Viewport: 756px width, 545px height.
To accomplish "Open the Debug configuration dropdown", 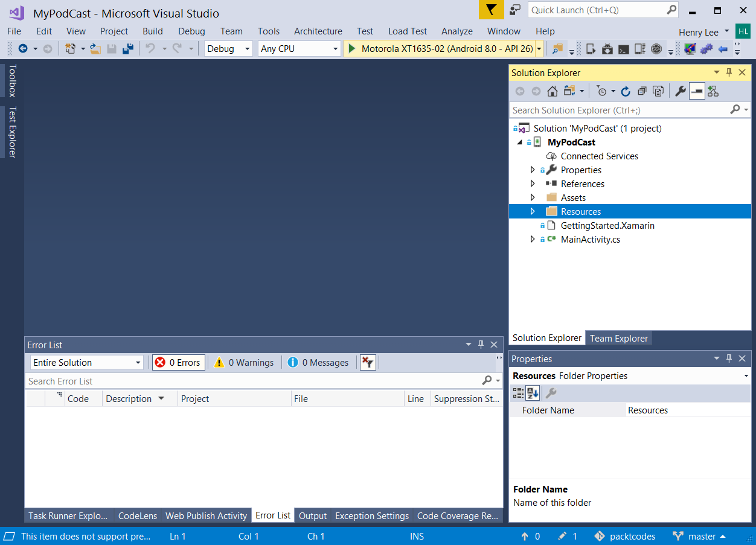I will pos(228,49).
